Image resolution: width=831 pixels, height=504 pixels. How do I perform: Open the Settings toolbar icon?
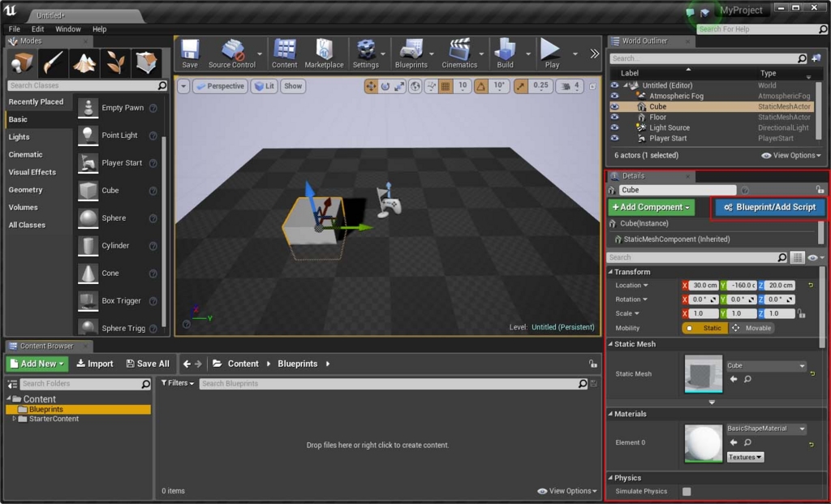click(x=366, y=54)
